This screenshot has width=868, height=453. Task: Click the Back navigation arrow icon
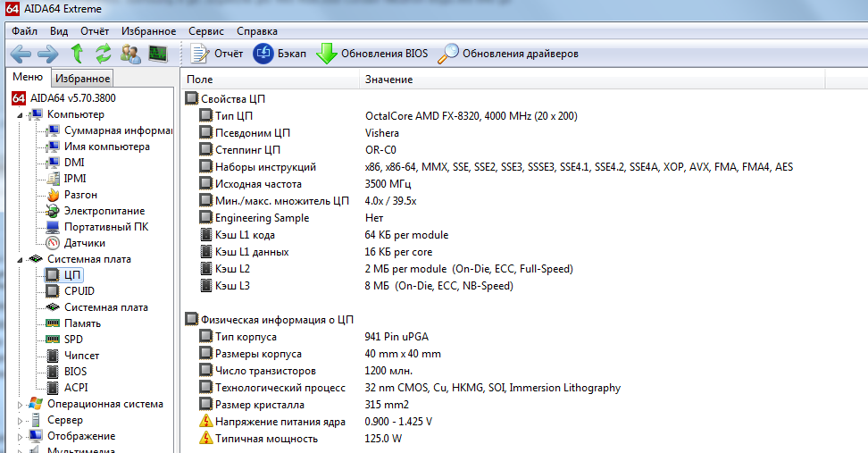(x=21, y=54)
